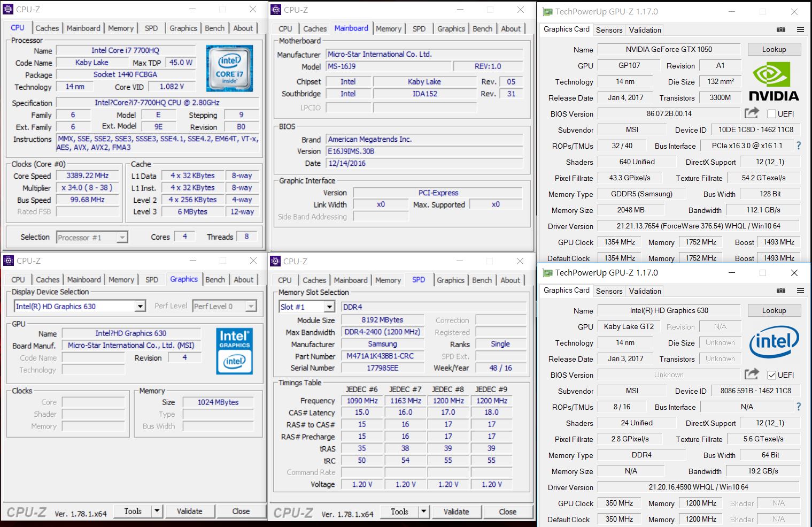
Task: Open Processor #1 selection dropdown
Action: pyautogui.click(x=92, y=237)
